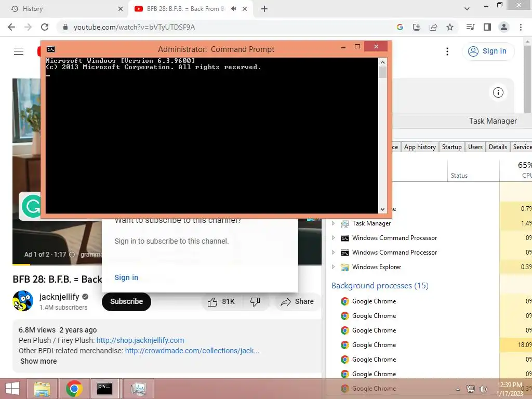Expand first Windows Command Processor row
The height and width of the screenshot is (399, 532).
(x=333, y=238)
